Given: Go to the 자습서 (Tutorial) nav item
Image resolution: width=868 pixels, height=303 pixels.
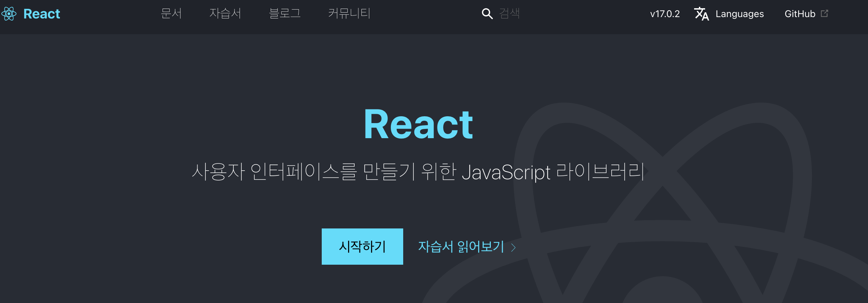Looking at the screenshot, I should (x=225, y=14).
